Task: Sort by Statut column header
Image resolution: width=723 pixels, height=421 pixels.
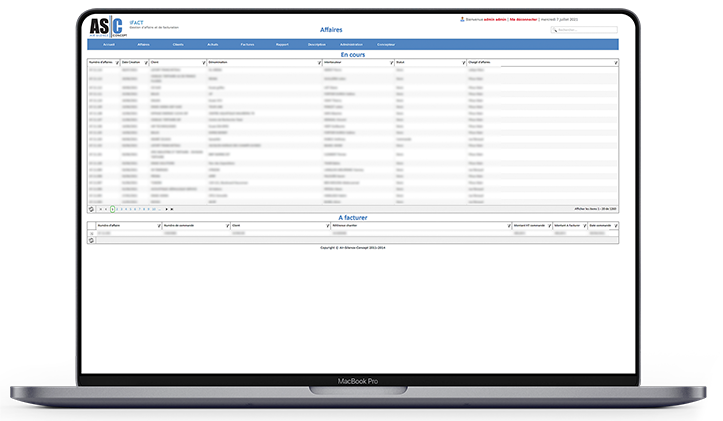Action: coord(400,62)
